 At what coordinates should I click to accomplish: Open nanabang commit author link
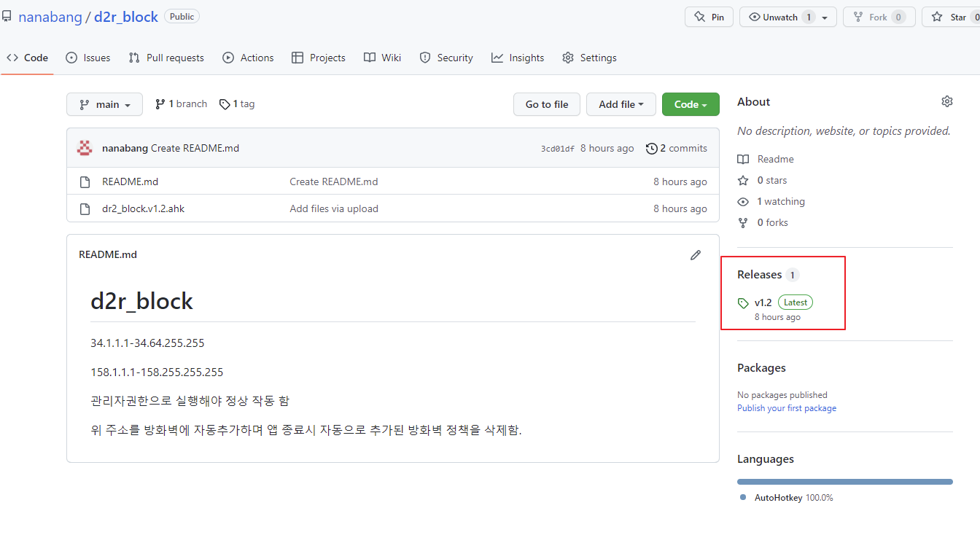pos(125,148)
